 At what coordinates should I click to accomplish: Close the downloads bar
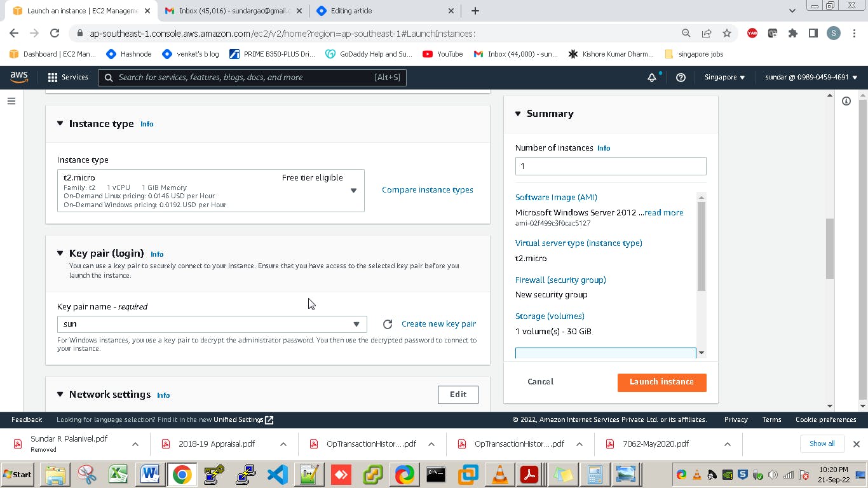(x=856, y=444)
